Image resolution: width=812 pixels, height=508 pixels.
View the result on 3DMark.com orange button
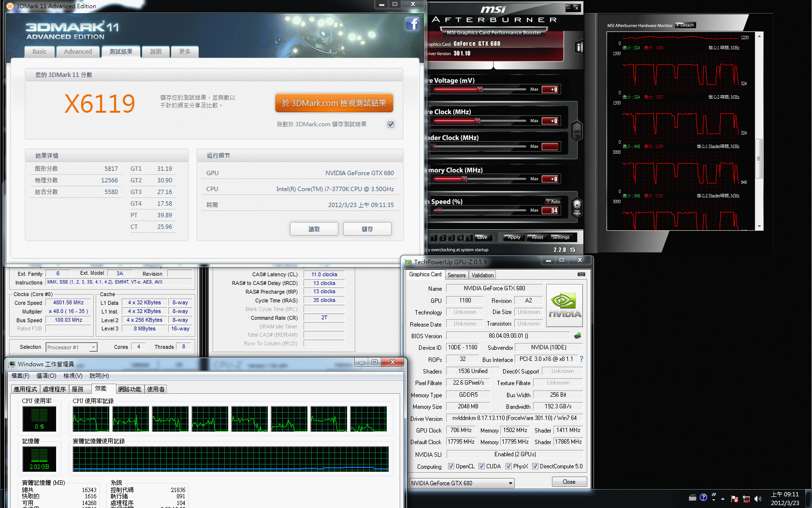tap(334, 103)
